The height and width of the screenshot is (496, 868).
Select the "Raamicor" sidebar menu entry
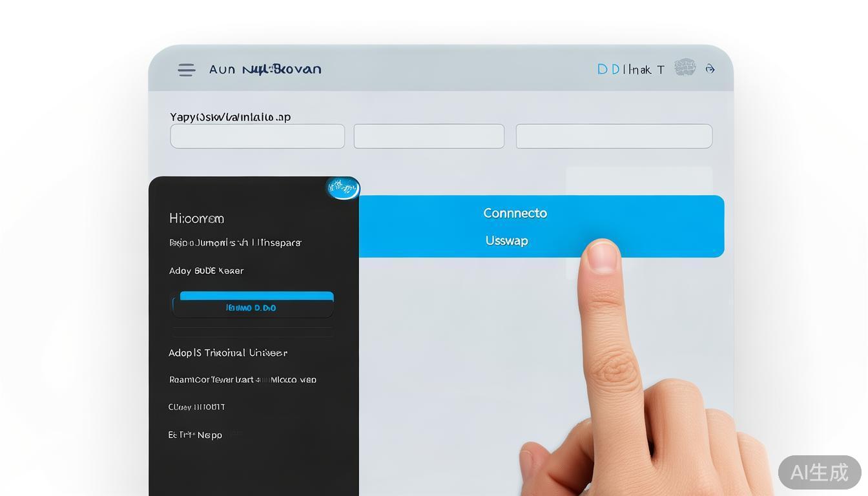(x=242, y=380)
